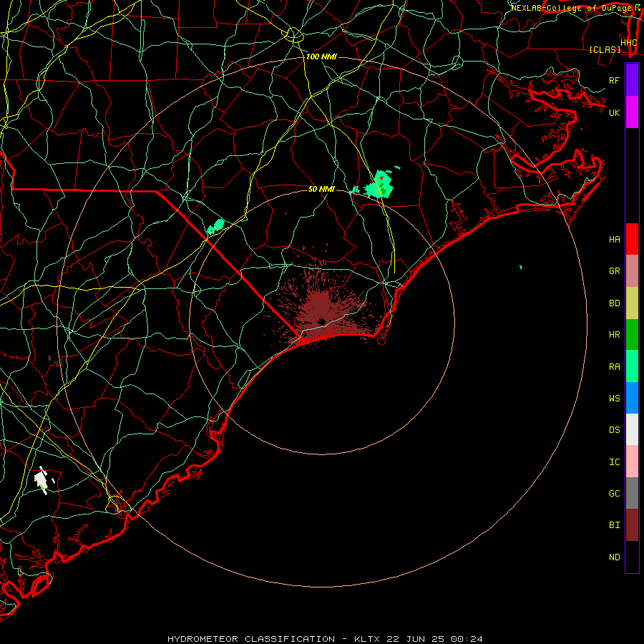Viewport: 644px width, 644px height.
Task: Click the HR dark green legend swatch
Action: 632,335
